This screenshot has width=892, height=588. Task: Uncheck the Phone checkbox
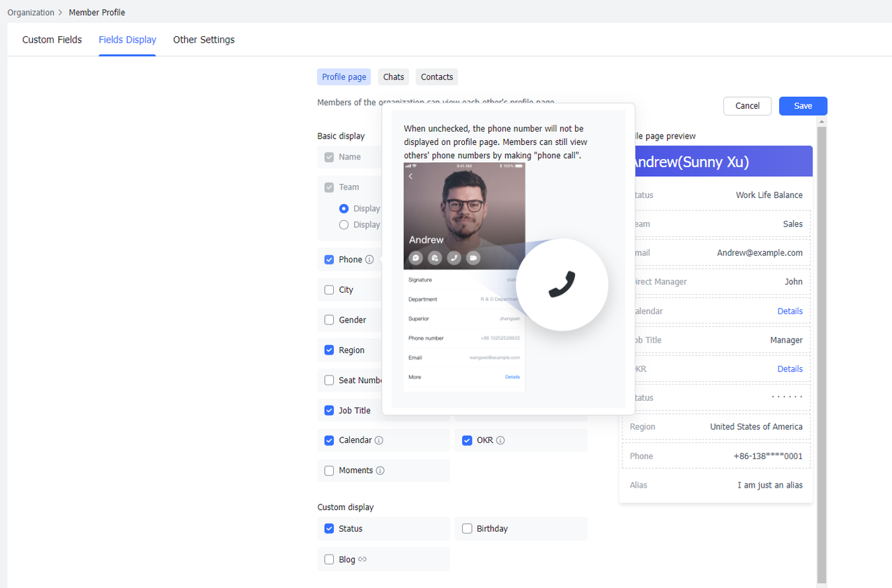coord(329,260)
